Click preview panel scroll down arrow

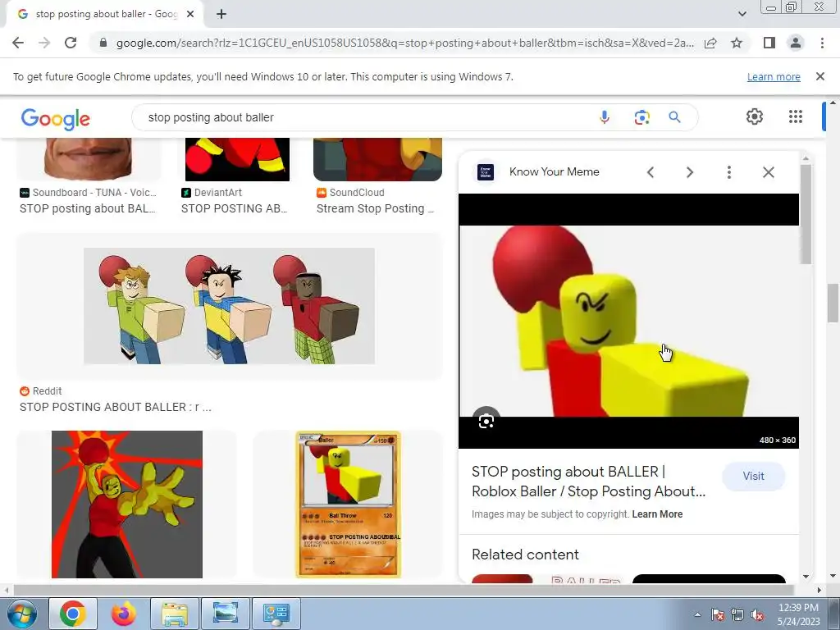pos(806,577)
